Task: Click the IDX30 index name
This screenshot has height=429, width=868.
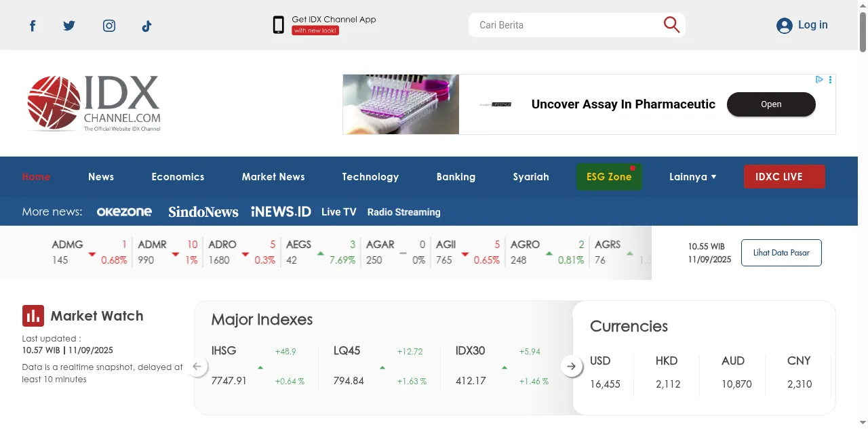Action: [471, 351]
